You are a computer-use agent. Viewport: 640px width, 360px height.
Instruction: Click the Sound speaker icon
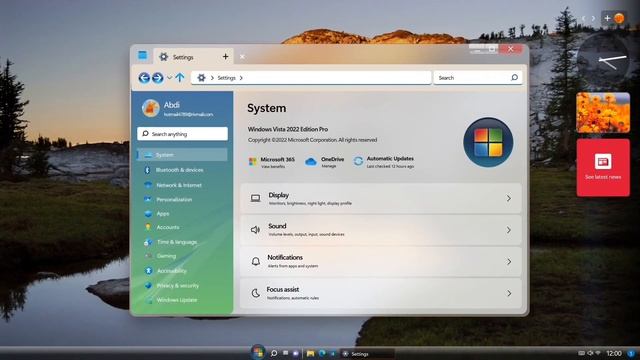click(x=256, y=230)
